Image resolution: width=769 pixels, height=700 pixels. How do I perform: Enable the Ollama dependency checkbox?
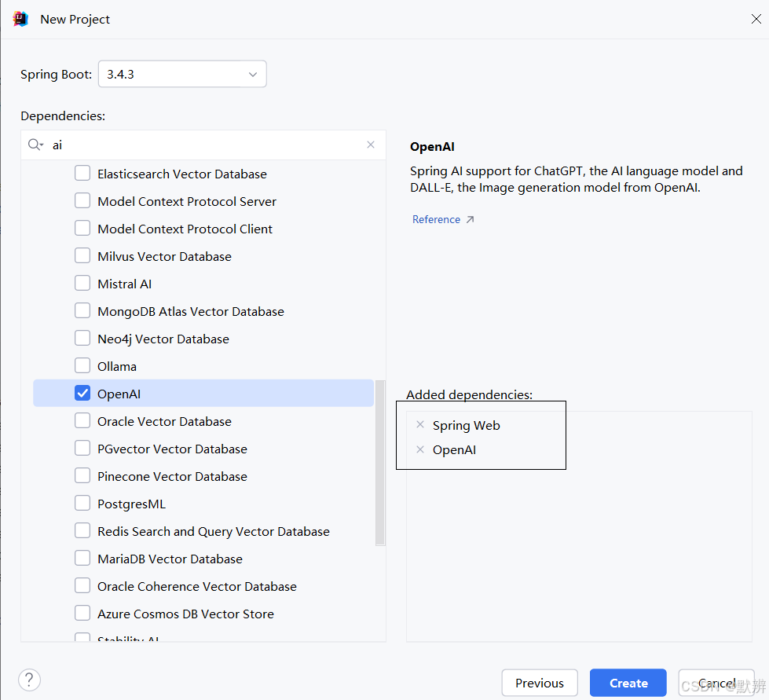tap(82, 366)
